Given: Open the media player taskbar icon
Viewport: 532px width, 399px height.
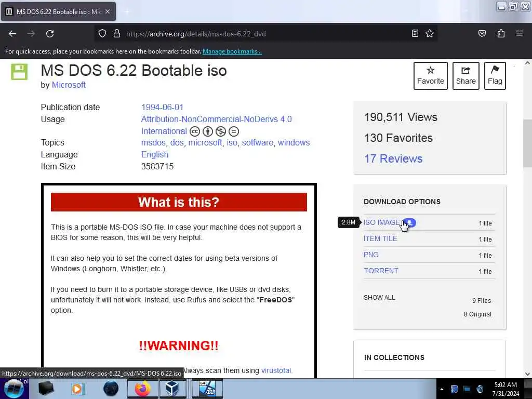Looking at the screenshot, I should pos(77,389).
